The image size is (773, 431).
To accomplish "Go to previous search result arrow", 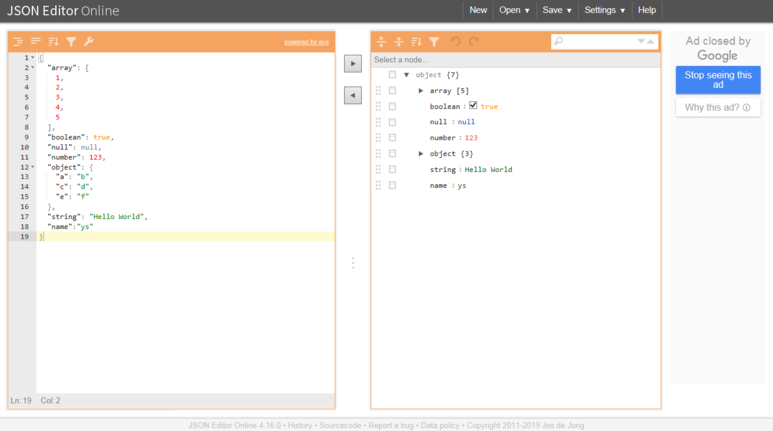I will coord(651,41).
